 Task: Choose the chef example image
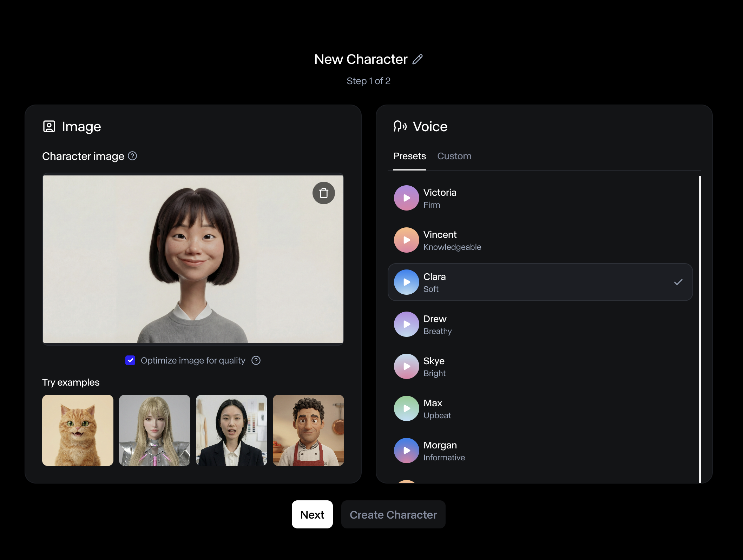click(309, 431)
